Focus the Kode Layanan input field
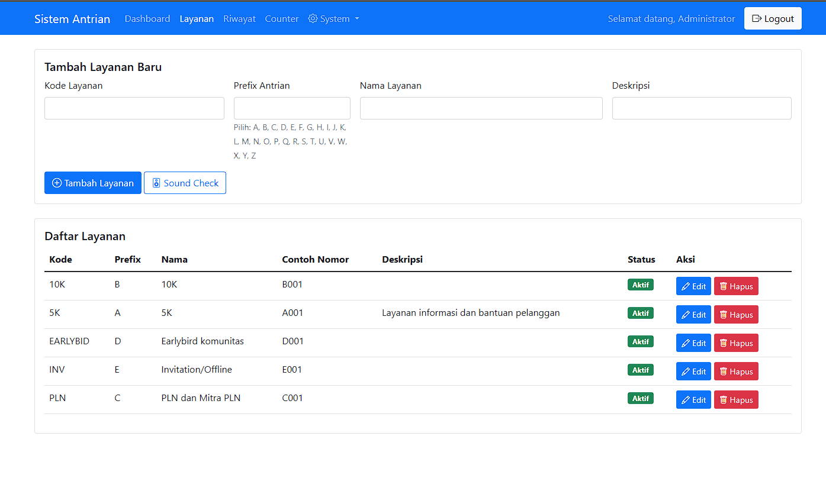The width and height of the screenshot is (826, 504). 134,108
